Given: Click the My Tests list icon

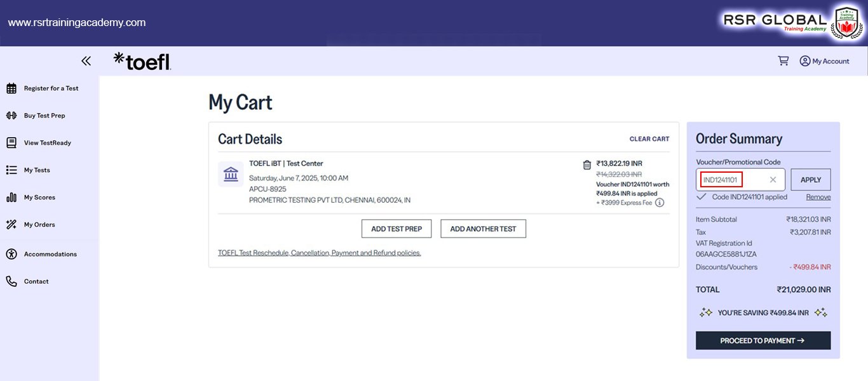Looking at the screenshot, I should coord(11,170).
